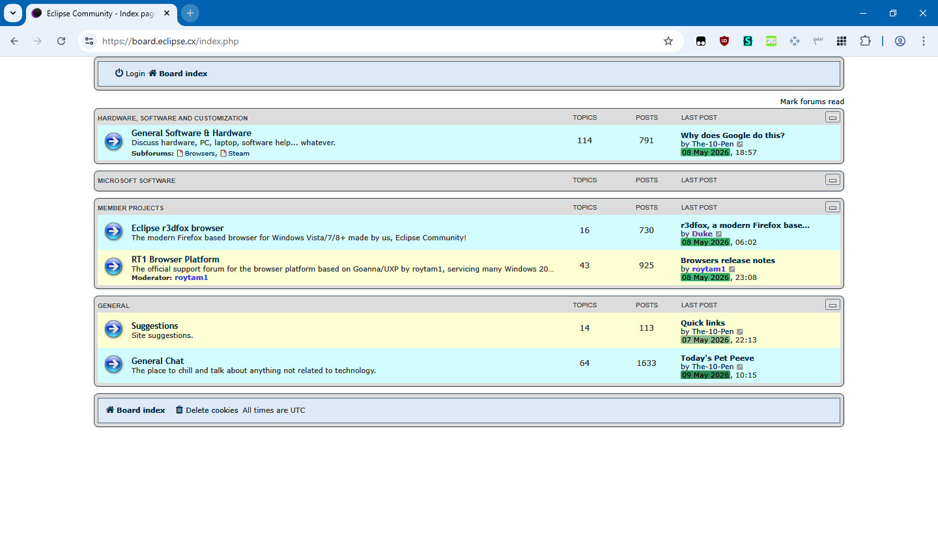938x560 pixels.
Task: Click the RT1 Browser Platform forum icon
Action: point(113,266)
